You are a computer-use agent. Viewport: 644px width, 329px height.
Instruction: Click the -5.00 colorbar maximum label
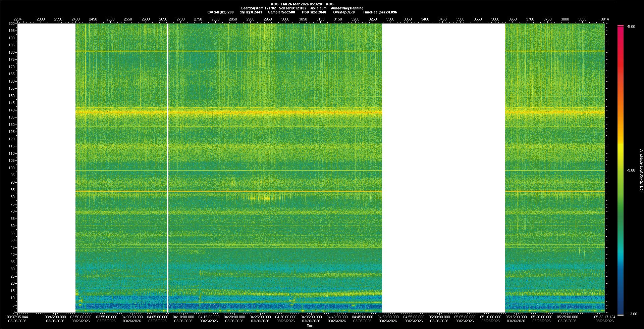coord(631,27)
